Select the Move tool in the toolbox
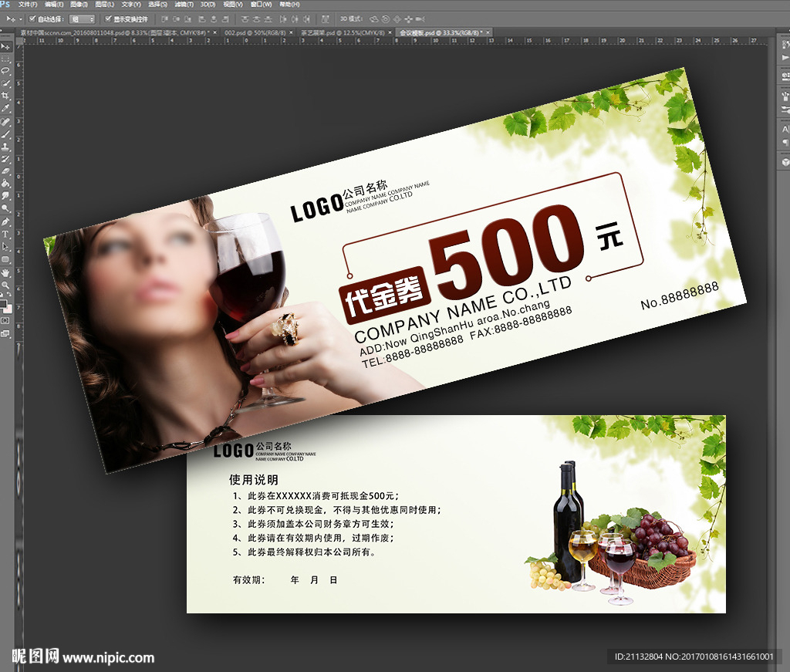 [x=5, y=46]
